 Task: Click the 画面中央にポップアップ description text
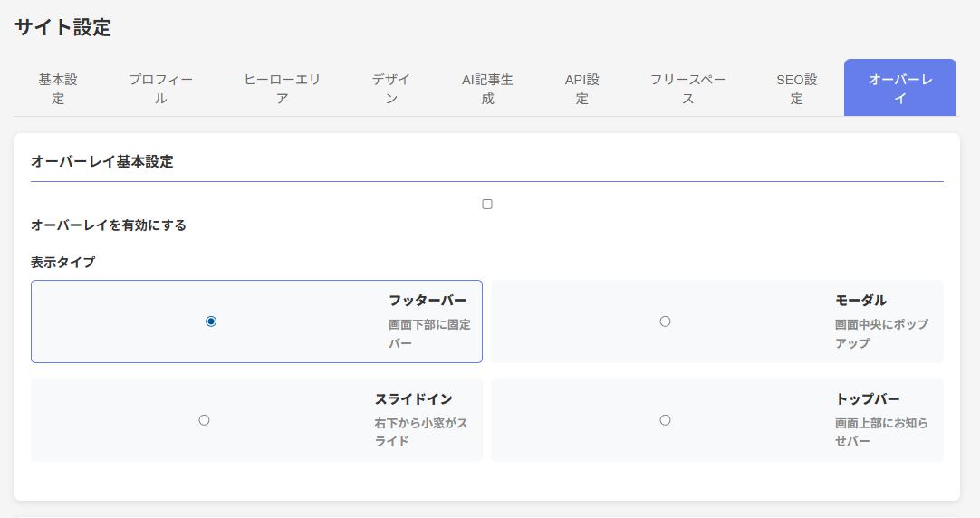(x=880, y=333)
